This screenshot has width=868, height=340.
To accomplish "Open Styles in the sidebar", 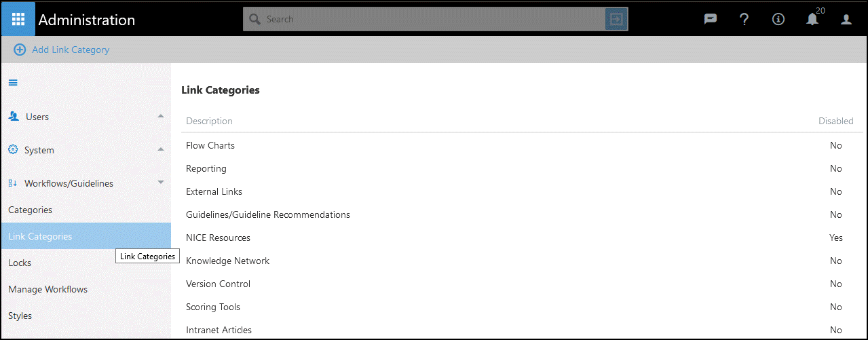I will (20, 316).
